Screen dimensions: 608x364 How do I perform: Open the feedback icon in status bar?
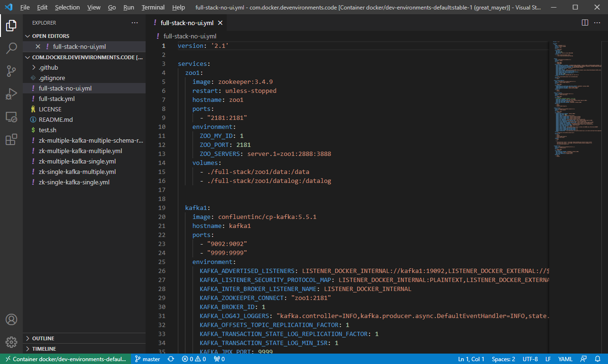(x=583, y=359)
